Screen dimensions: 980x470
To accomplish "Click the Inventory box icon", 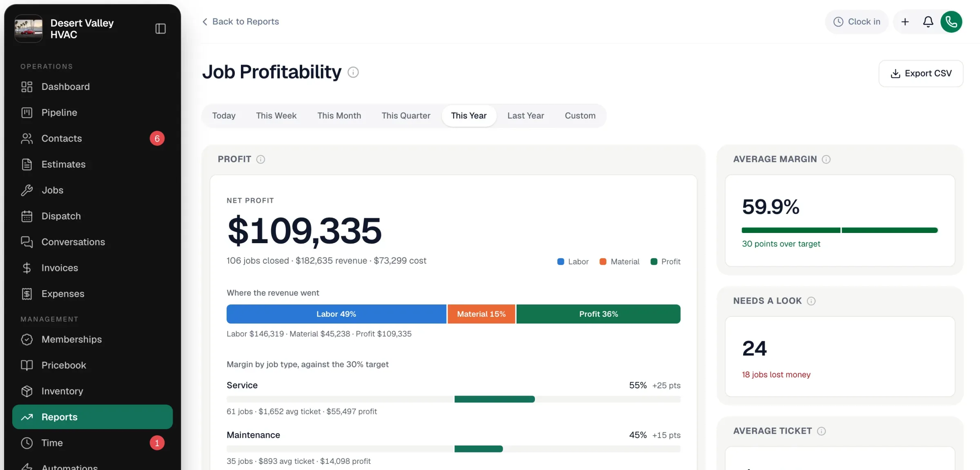I will (x=27, y=391).
